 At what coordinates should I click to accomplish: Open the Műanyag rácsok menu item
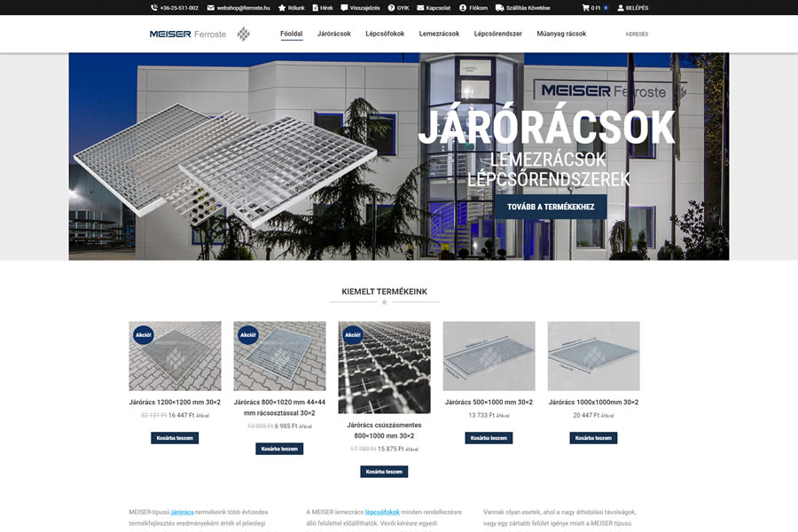click(x=561, y=34)
